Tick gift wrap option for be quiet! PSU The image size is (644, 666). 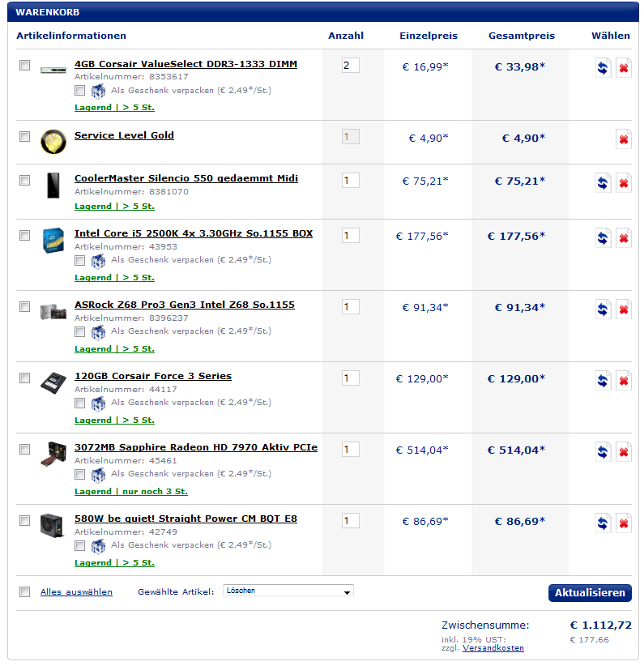[79, 545]
